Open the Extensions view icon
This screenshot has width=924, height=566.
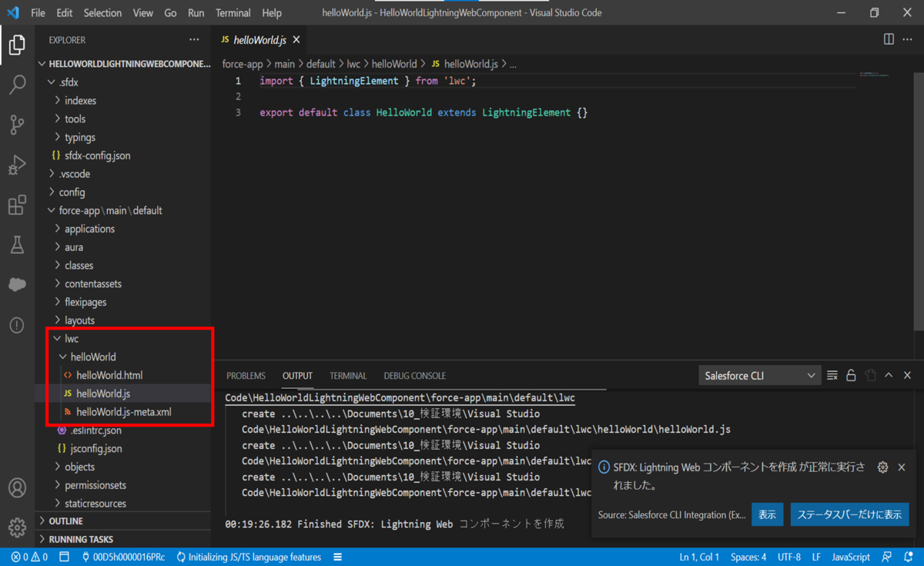click(x=17, y=205)
